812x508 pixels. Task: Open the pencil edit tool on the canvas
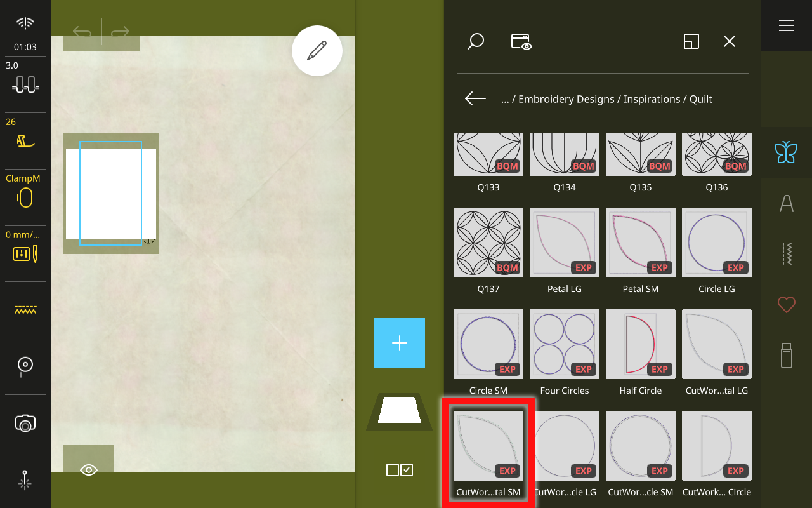(x=317, y=51)
